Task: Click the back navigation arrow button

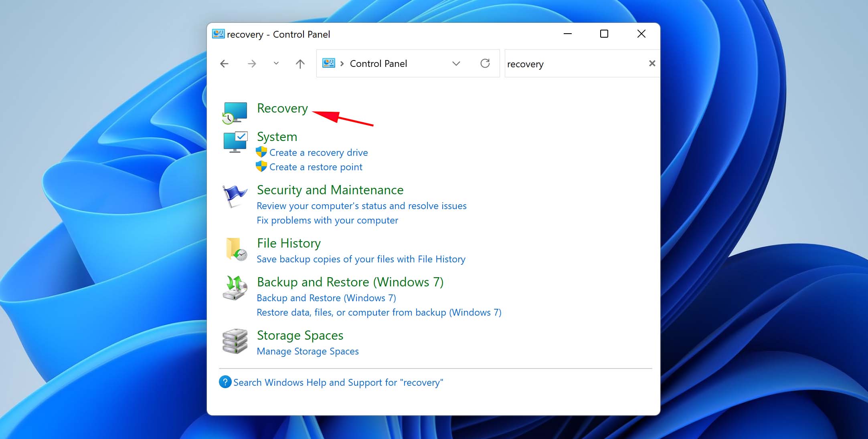Action: (x=224, y=63)
